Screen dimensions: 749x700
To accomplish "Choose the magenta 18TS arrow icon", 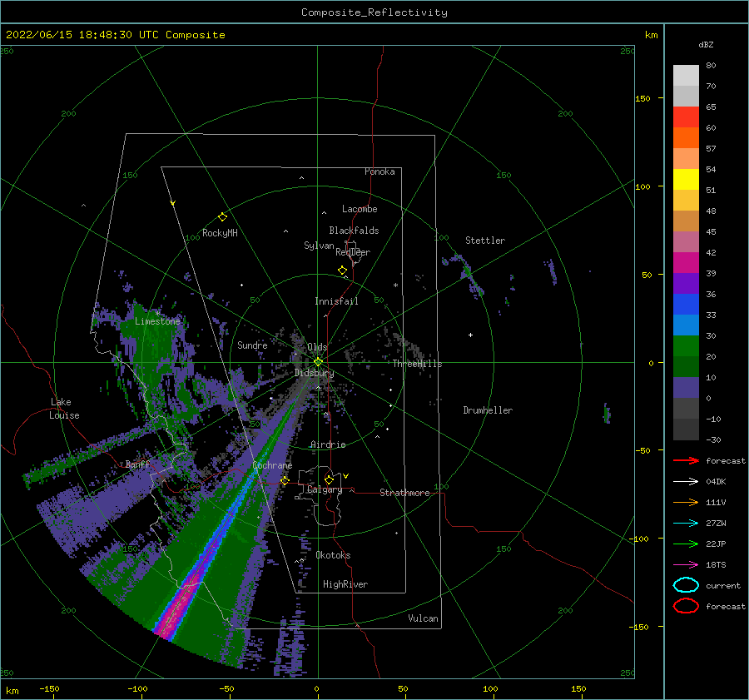I will coord(686,565).
